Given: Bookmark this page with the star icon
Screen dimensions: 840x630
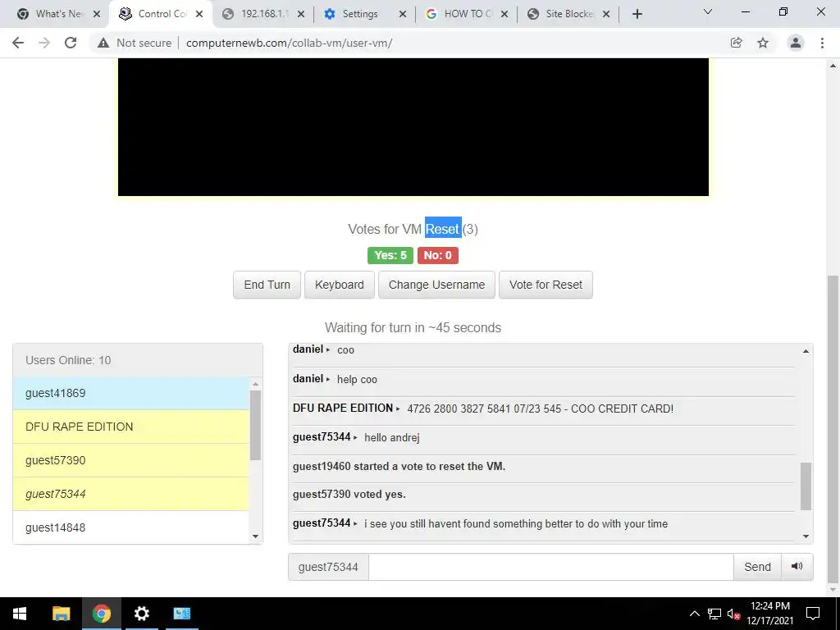Looking at the screenshot, I should pos(763,43).
